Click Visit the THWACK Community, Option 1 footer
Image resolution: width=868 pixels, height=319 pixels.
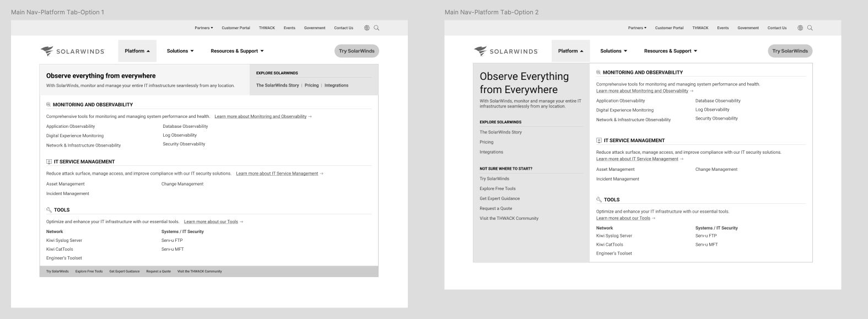[200, 272]
